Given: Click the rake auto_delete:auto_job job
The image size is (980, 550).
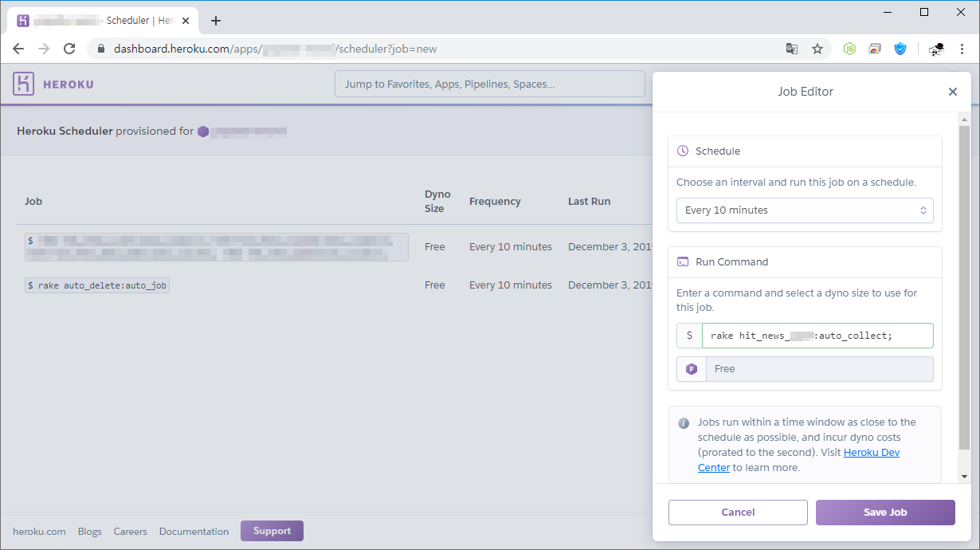Looking at the screenshot, I should click(x=97, y=285).
